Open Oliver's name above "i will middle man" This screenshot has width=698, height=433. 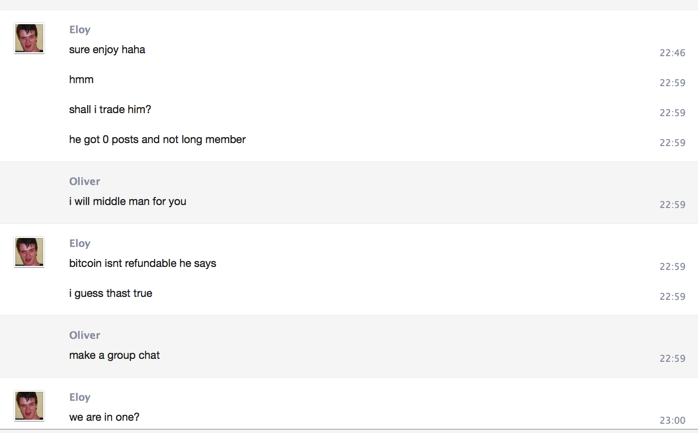click(x=84, y=182)
